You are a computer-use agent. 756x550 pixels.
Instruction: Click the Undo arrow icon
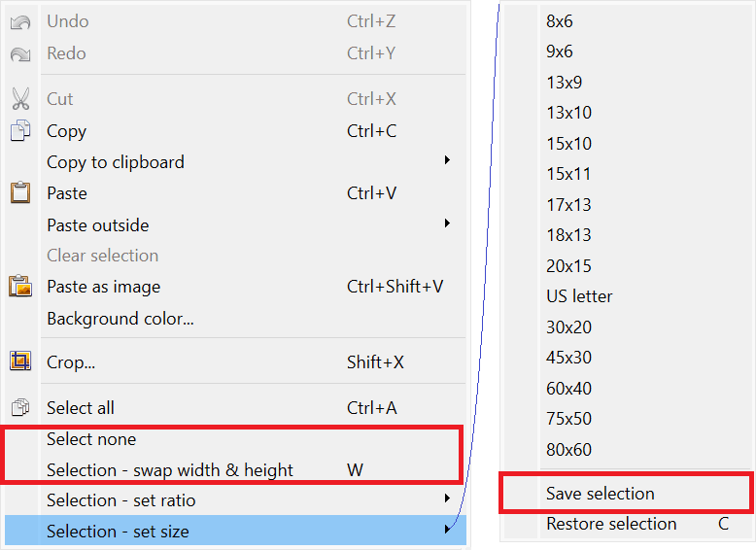(x=20, y=22)
